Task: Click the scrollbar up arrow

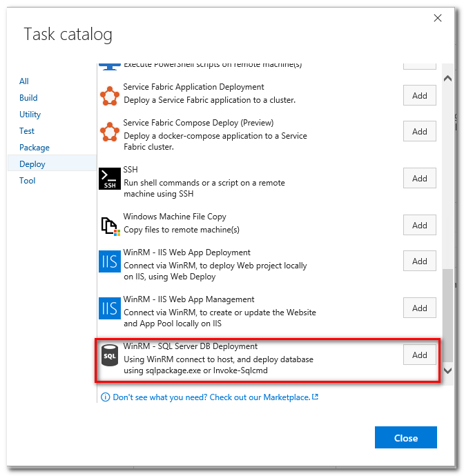Action: pyautogui.click(x=447, y=79)
